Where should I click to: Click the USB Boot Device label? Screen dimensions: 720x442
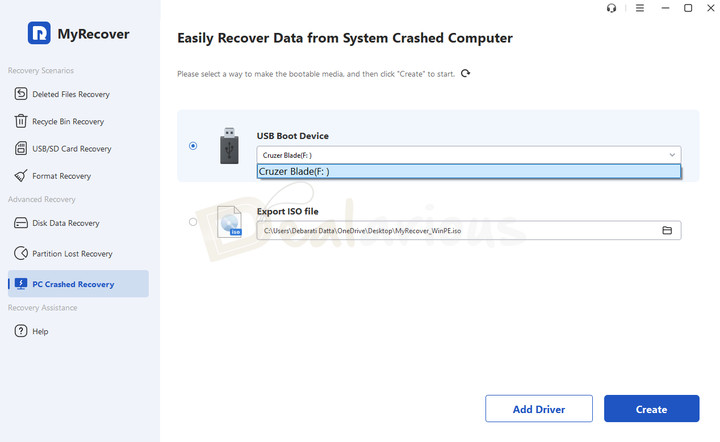point(292,136)
